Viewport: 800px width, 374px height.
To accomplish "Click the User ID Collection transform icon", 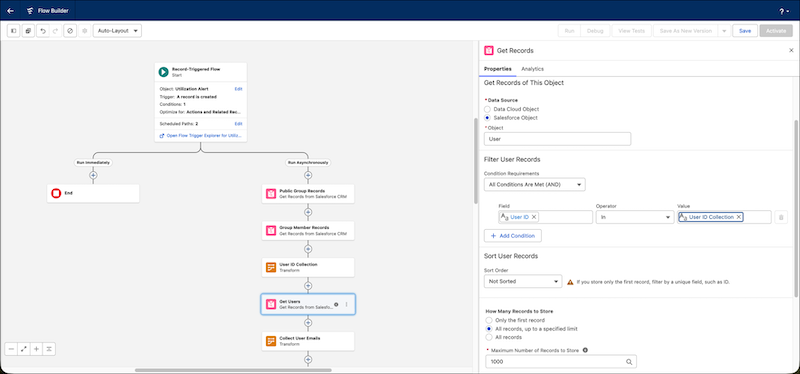I will click(x=271, y=267).
